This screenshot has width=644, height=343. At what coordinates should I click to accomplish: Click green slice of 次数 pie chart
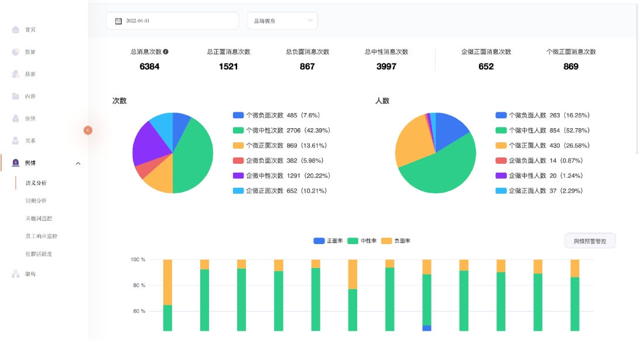click(x=193, y=156)
